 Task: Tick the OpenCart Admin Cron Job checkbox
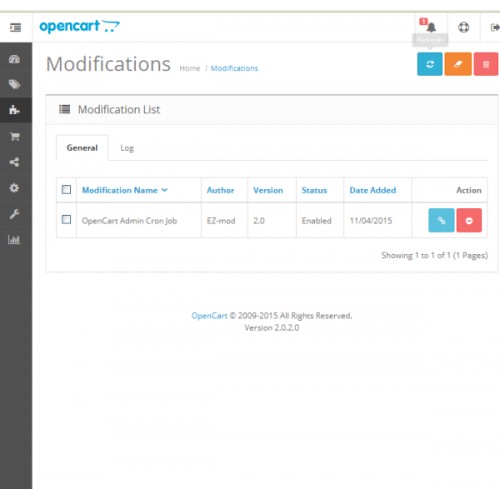pos(66,219)
